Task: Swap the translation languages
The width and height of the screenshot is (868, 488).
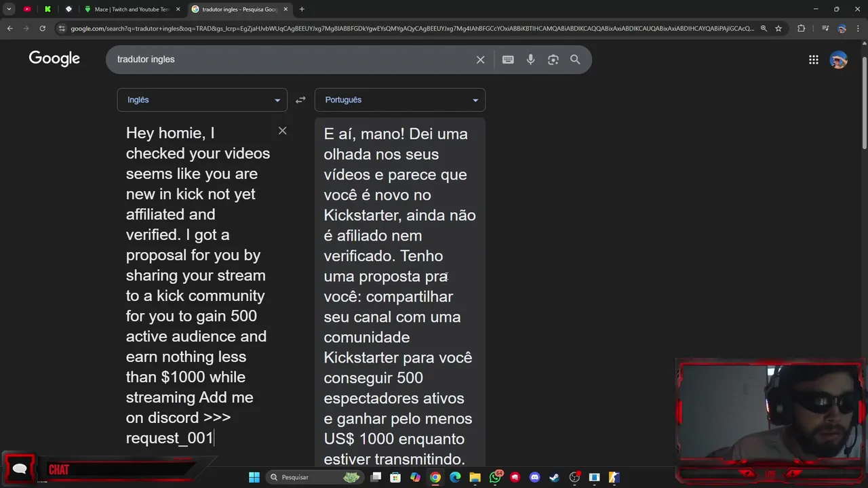Action: coord(300,100)
